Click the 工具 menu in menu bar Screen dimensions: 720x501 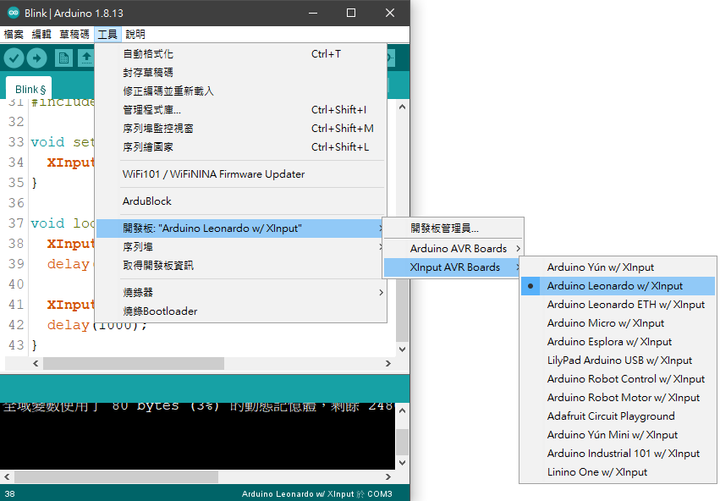point(107,34)
